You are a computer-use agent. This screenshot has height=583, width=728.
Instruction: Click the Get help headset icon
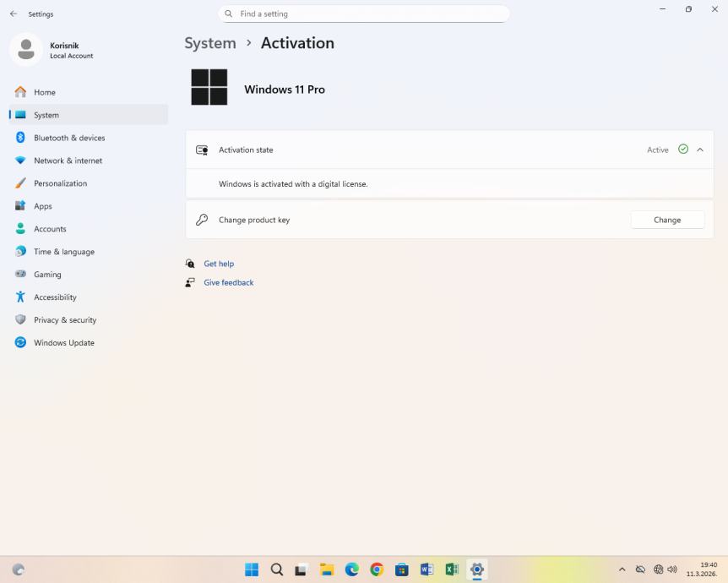(190, 264)
